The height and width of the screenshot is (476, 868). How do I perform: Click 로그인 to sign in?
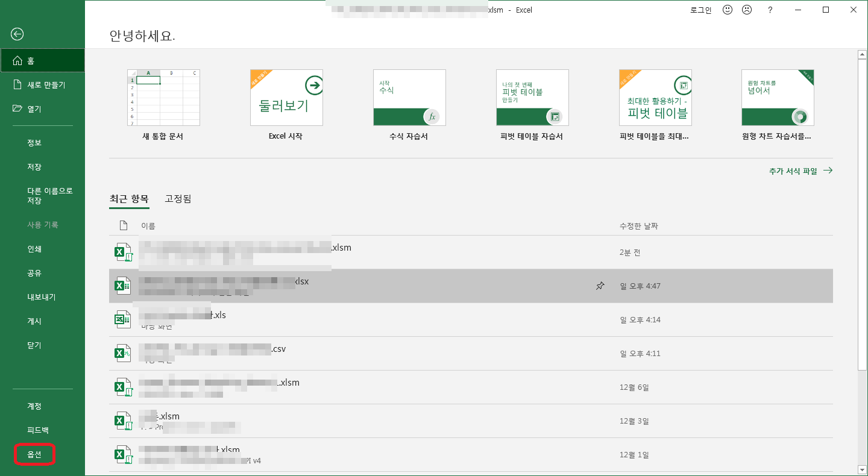[x=700, y=10]
